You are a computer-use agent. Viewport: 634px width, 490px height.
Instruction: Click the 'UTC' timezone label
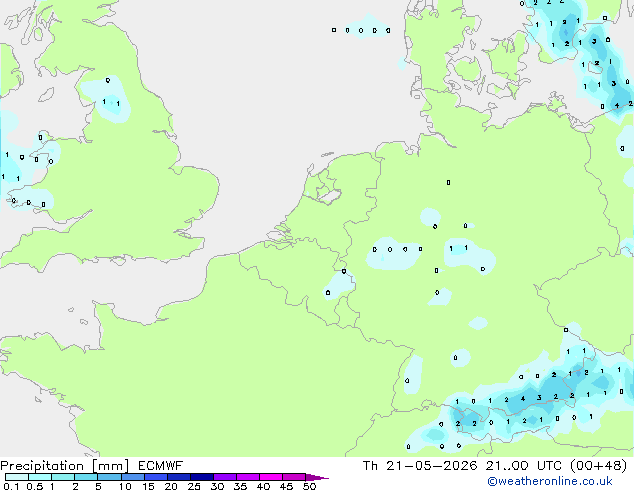[549, 466]
